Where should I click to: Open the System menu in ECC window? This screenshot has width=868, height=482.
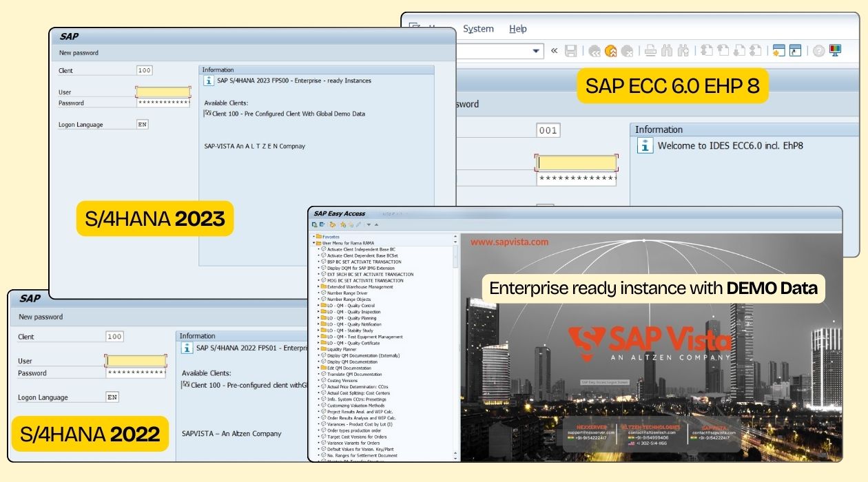478,29
